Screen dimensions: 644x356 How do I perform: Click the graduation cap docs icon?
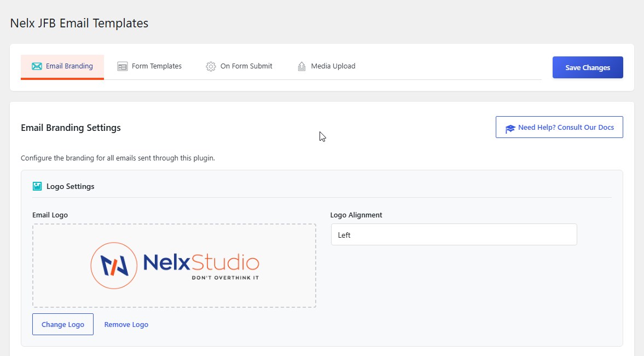[x=510, y=129]
